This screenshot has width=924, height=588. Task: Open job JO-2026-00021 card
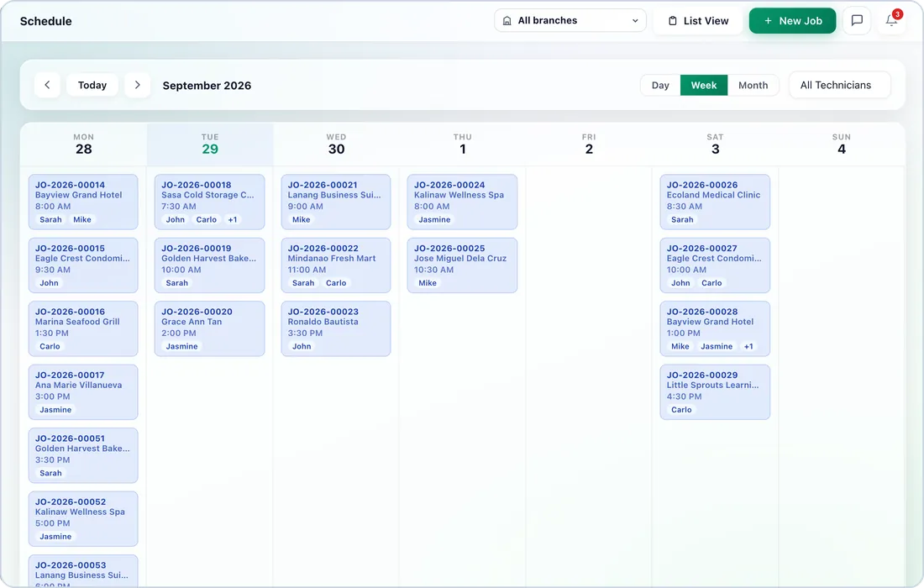coord(336,202)
